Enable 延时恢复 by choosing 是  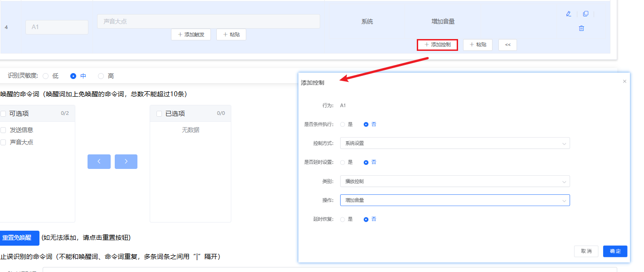pyautogui.click(x=343, y=219)
